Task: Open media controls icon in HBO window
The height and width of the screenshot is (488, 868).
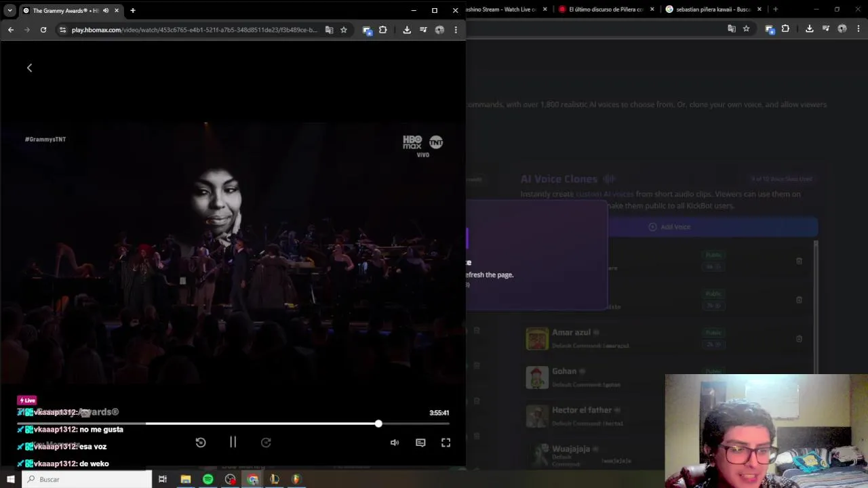Action: 423,30
